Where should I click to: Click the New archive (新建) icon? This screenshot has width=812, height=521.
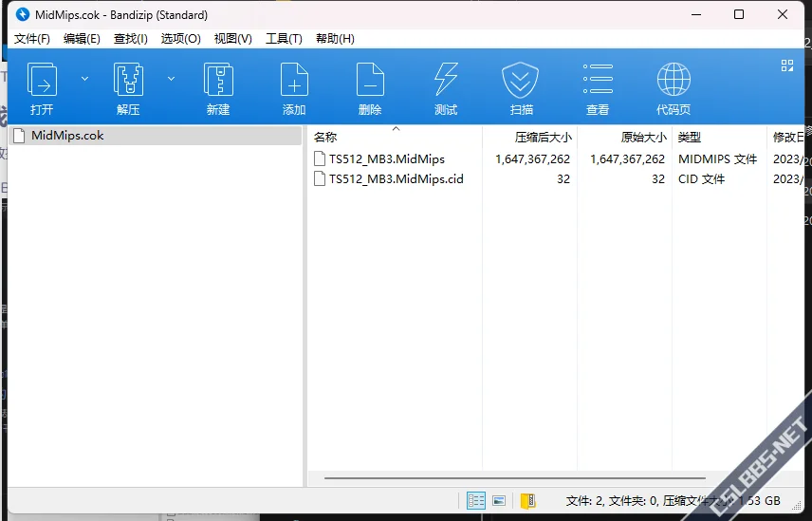tap(218, 80)
